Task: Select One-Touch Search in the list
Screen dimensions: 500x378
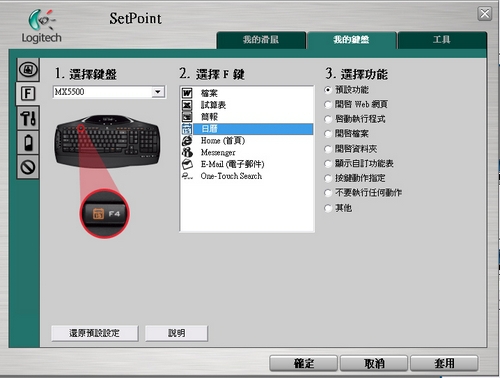Action: coord(231,176)
